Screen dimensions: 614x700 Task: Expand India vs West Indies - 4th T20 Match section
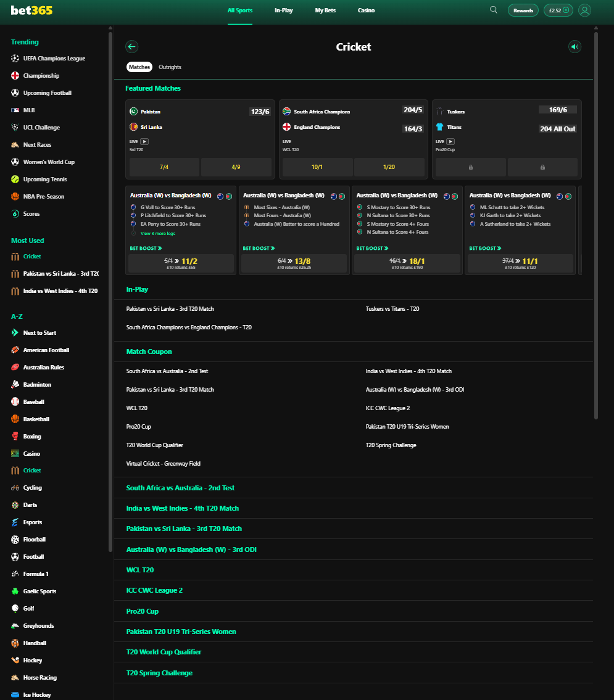click(353, 508)
